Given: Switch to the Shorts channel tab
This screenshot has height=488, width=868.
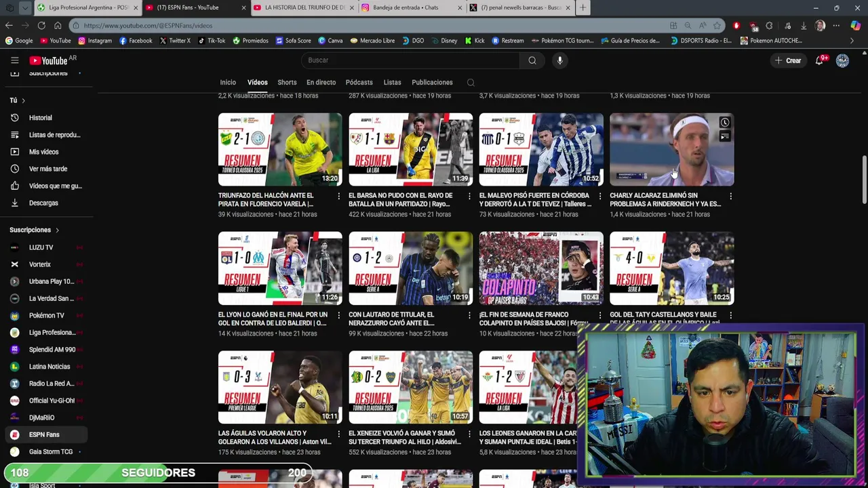Looking at the screenshot, I should coord(287,83).
